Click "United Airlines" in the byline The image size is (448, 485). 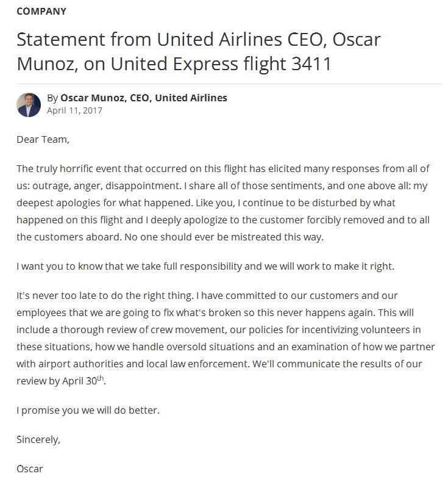tap(191, 98)
